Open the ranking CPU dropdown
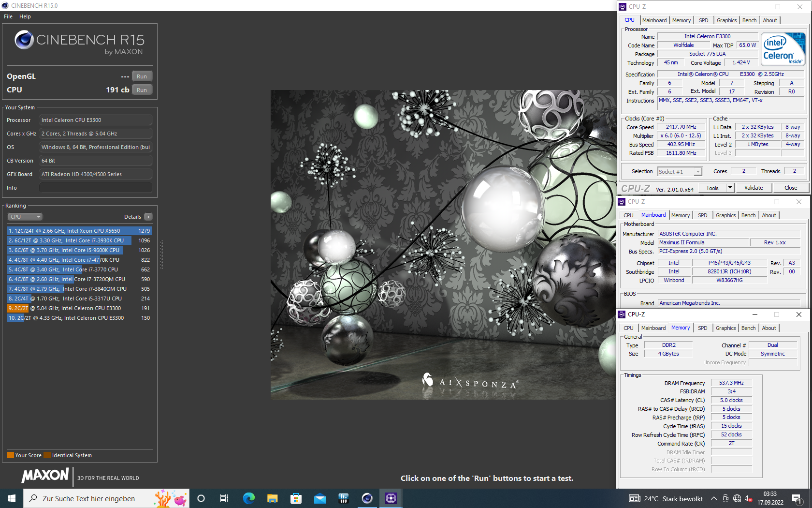Viewport: 812px width, 508px height. pyautogui.click(x=25, y=217)
